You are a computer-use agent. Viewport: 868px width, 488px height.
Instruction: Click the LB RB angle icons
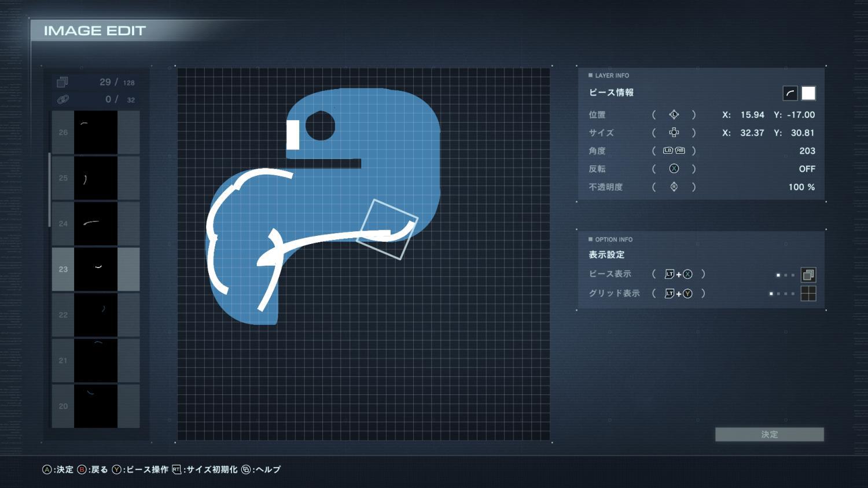pos(674,150)
